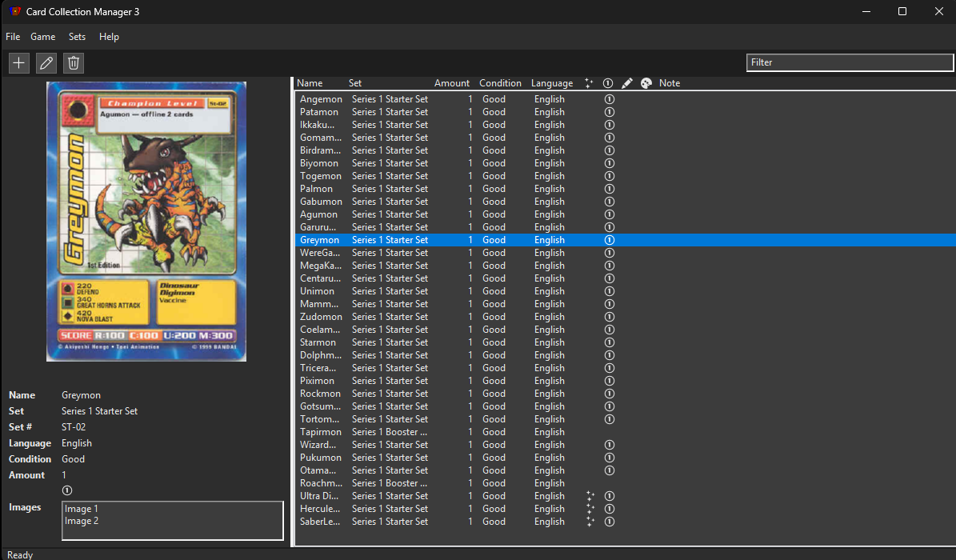This screenshot has width=956, height=560.
Task: Click into the Filter input field
Action: 850,62
